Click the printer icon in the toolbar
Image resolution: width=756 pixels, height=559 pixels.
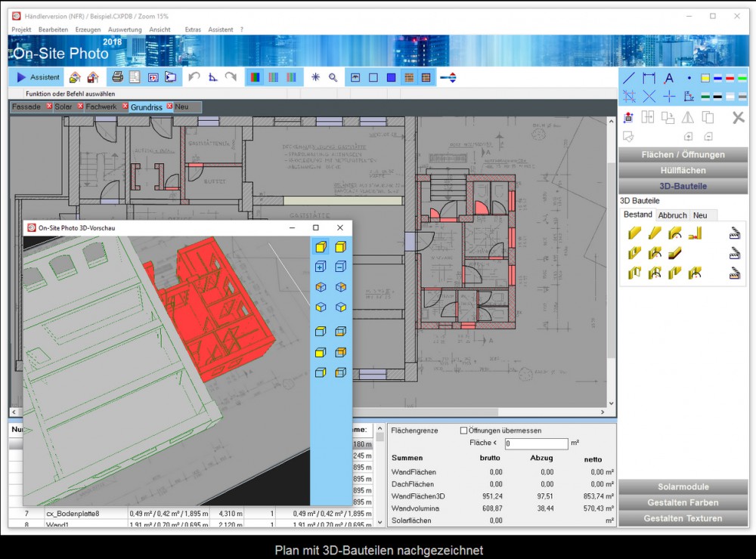117,77
